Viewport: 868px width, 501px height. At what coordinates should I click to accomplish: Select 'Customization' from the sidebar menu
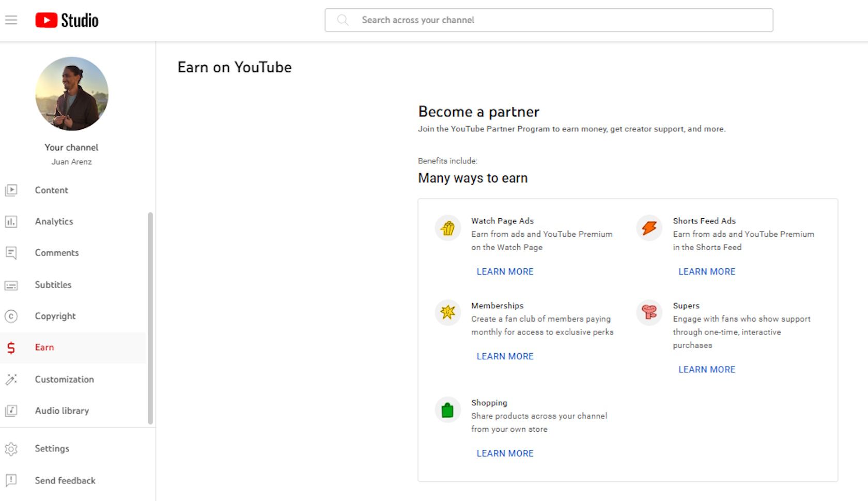click(64, 379)
